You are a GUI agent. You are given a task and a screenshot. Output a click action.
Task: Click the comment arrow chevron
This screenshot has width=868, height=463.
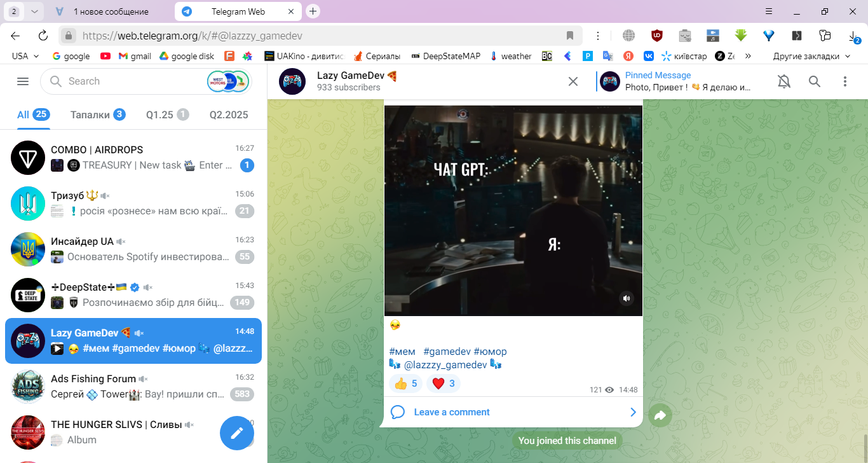point(633,412)
